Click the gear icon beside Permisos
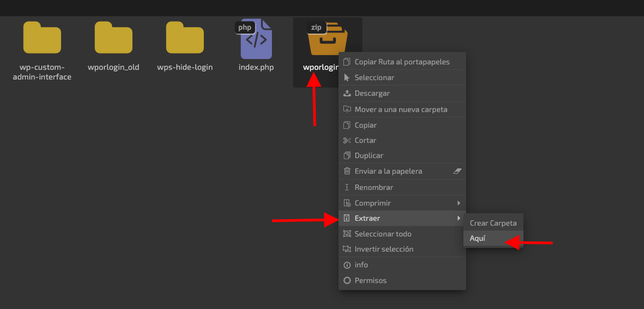The image size is (644, 309). pos(347,281)
